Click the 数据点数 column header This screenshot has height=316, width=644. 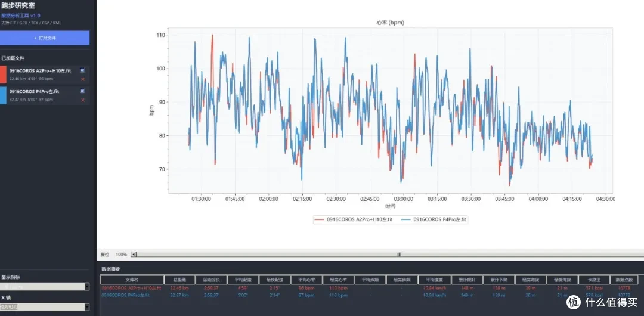coord(625,280)
